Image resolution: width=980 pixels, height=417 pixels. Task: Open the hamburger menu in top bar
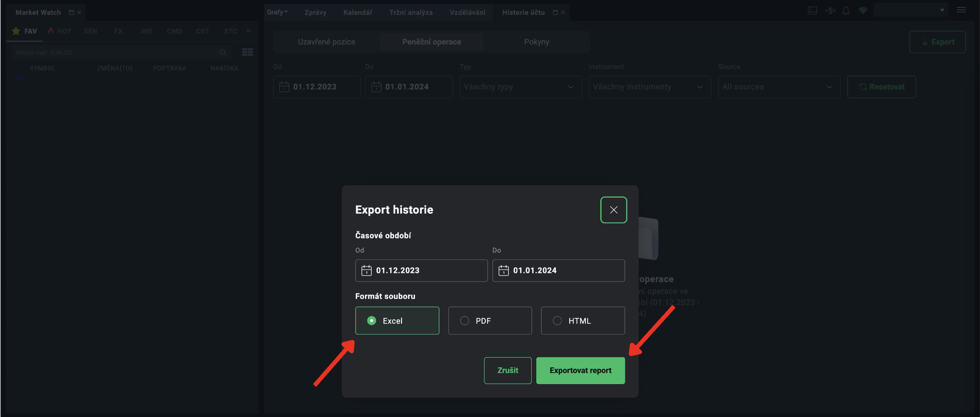[961, 10]
